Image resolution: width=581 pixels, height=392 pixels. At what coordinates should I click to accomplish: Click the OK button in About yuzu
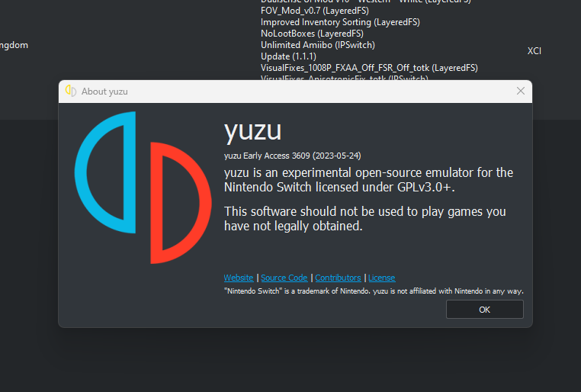coord(485,310)
